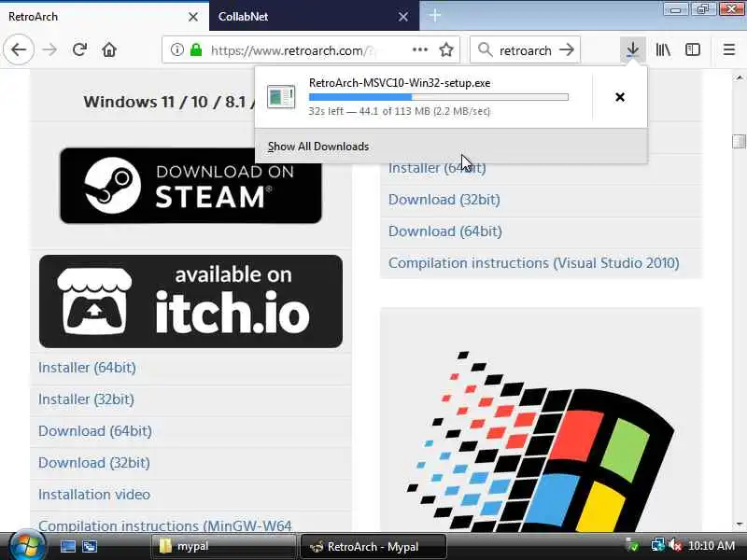Reload the current page
Screen dimensions: 747x560
(x=79, y=49)
